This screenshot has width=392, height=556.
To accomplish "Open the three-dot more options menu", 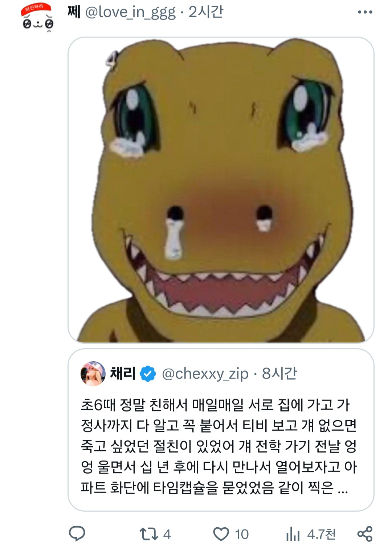I will (x=365, y=12).
